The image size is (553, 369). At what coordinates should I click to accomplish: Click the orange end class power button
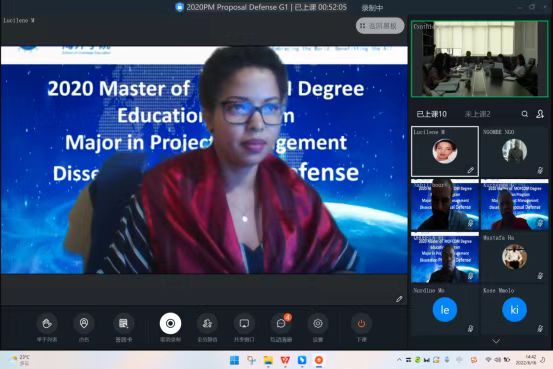[x=361, y=323]
